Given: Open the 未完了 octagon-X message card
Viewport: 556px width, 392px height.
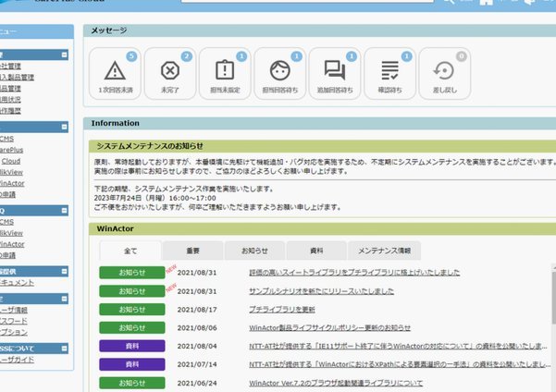Looking at the screenshot, I should click(x=170, y=73).
